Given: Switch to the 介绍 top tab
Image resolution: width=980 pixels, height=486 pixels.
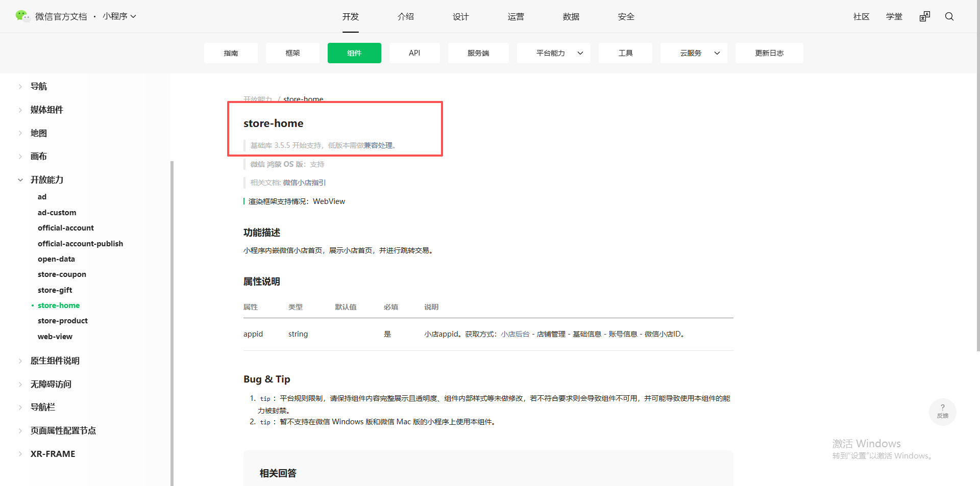Looking at the screenshot, I should [406, 16].
